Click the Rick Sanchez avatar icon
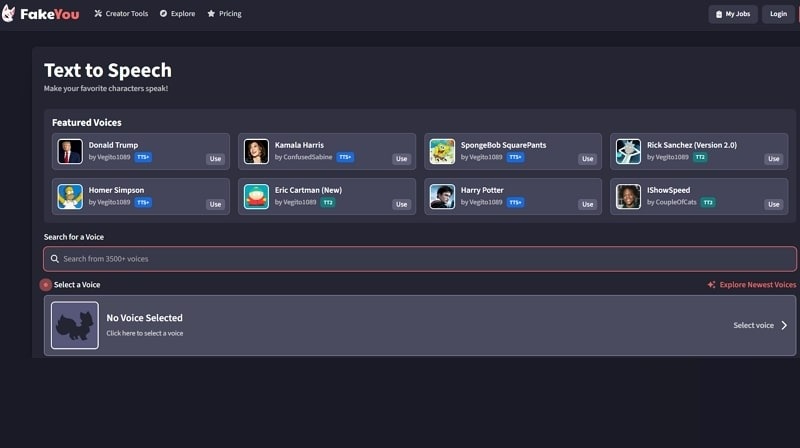Viewport: 800px width, 448px height. 628,151
